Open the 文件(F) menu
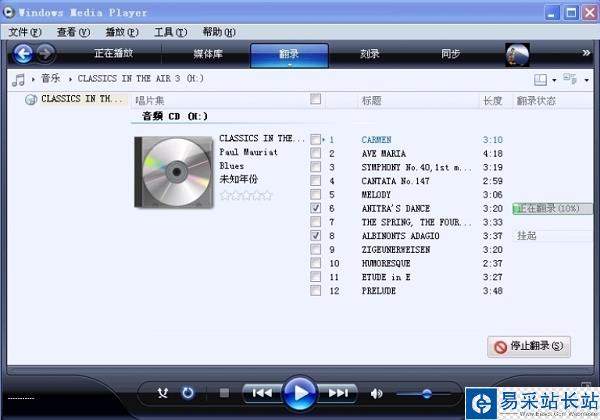Viewport: 600px width, 420px height. [25, 32]
